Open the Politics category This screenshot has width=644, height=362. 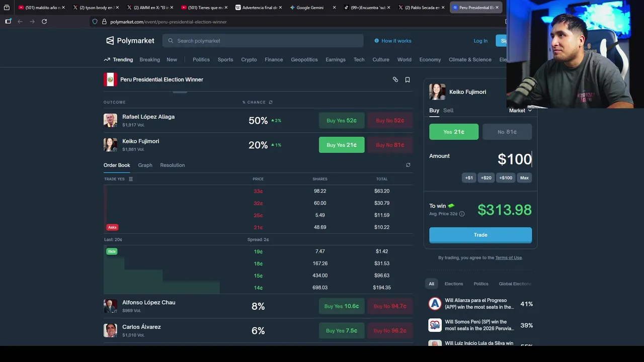pos(201,59)
